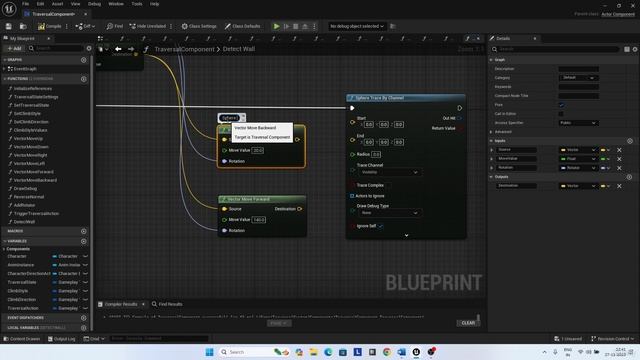The height and width of the screenshot is (360, 640).
Task: Open My Blueprint settings gear
Action: 89,48
